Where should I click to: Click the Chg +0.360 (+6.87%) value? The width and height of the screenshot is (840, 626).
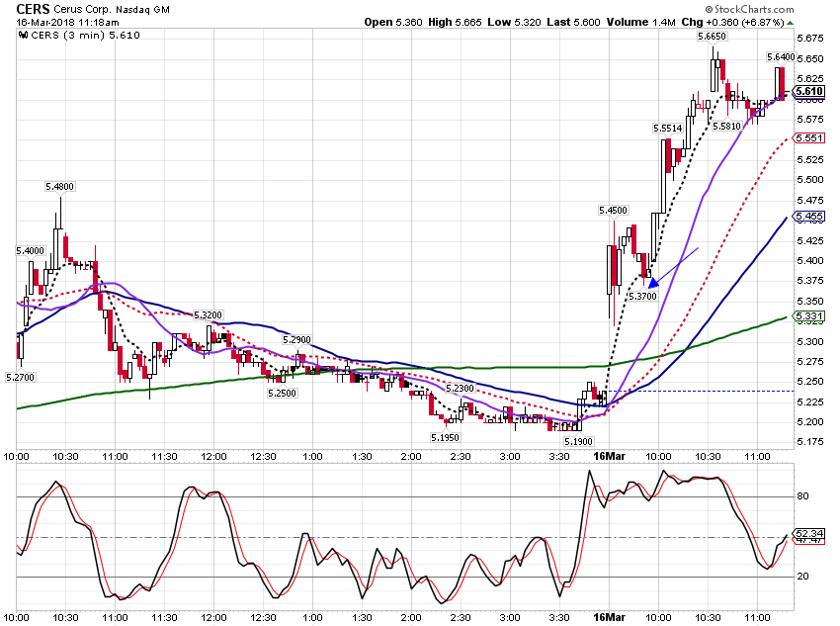tap(733, 22)
